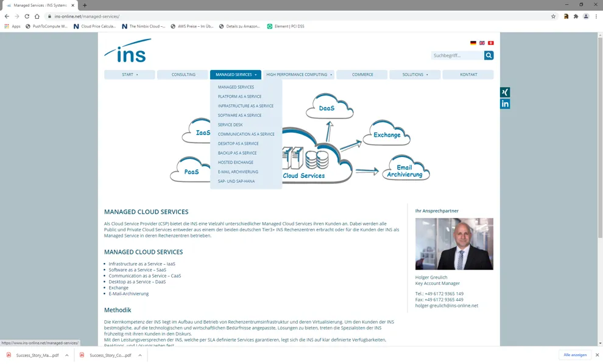
Task: Click the site lock icon
Action: pos(49,16)
